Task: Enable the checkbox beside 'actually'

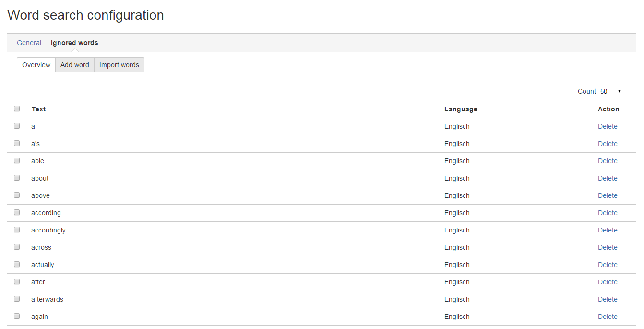Action: pyautogui.click(x=17, y=264)
